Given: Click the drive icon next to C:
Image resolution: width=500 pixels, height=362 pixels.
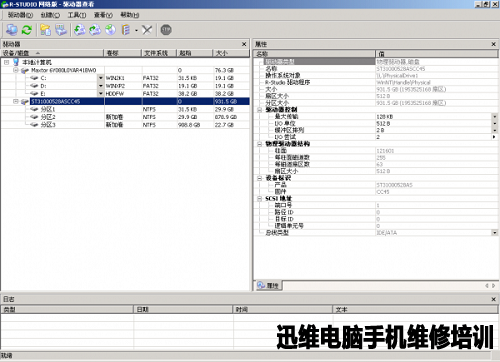Looking at the screenshot, I should [34, 78].
